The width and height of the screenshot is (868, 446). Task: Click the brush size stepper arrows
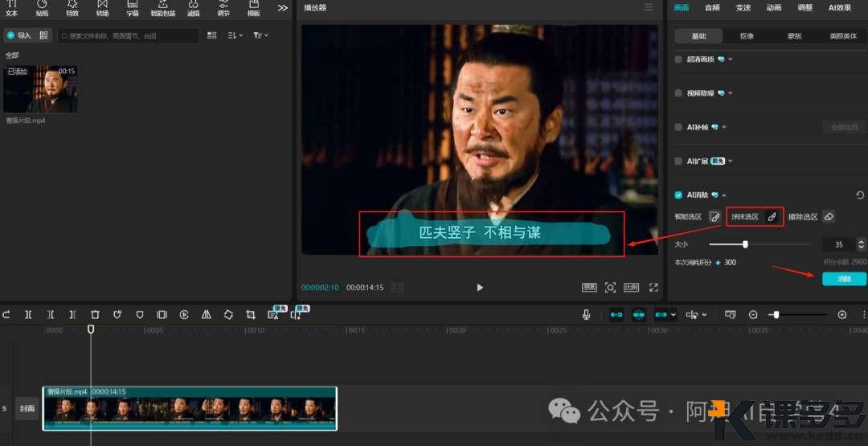[x=861, y=244]
